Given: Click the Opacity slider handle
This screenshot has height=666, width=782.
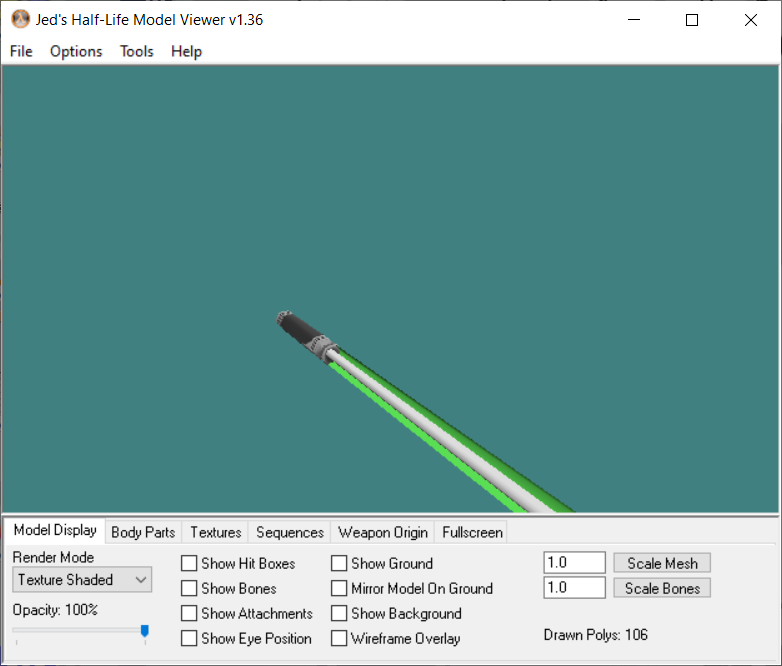Looking at the screenshot, I should pyautogui.click(x=145, y=631).
